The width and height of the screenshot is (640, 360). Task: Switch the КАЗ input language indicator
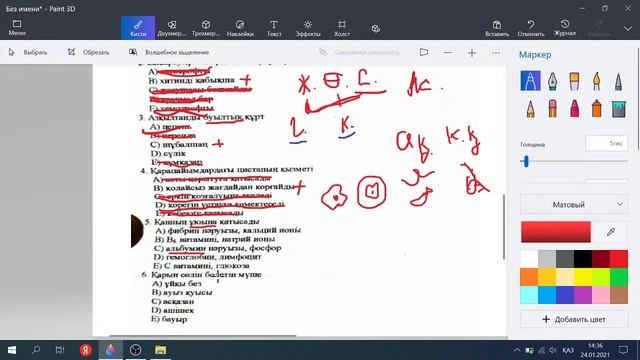pos(568,350)
